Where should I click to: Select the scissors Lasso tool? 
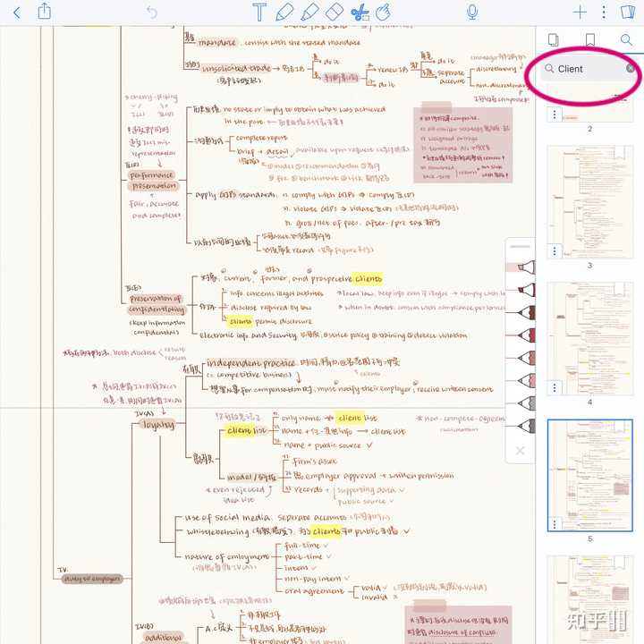pos(360,13)
